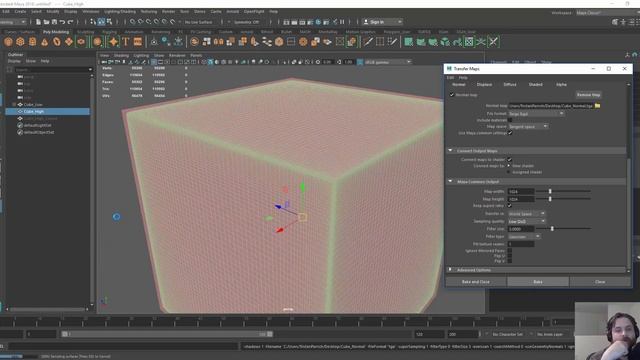Select by component type mode icon
The height and width of the screenshot is (360, 640).
coord(109,22)
